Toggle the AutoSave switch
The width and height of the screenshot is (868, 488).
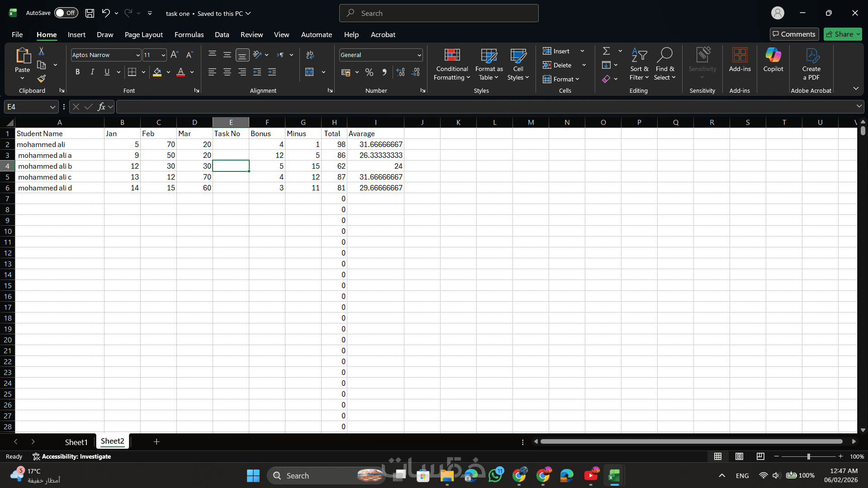tap(66, 13)
